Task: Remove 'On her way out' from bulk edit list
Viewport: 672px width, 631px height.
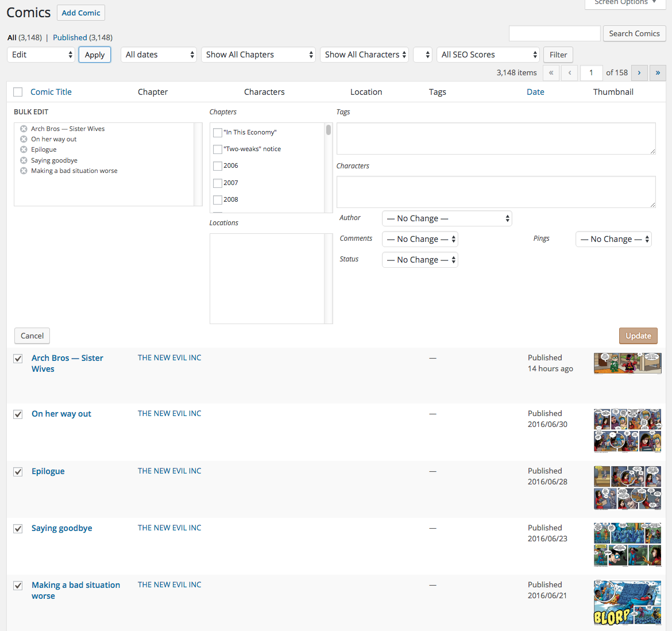Action: [24, 139]
